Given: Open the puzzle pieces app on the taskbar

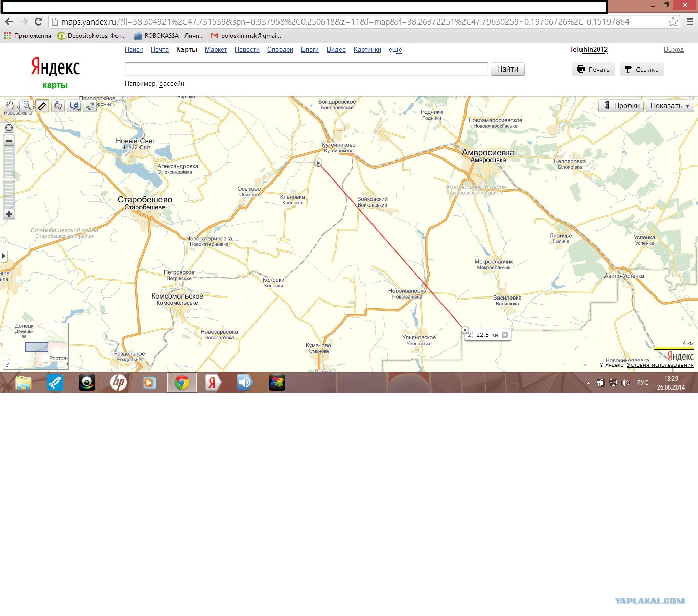Looking at the screenshot, I should pyautogui.click(x=277, y=382).
